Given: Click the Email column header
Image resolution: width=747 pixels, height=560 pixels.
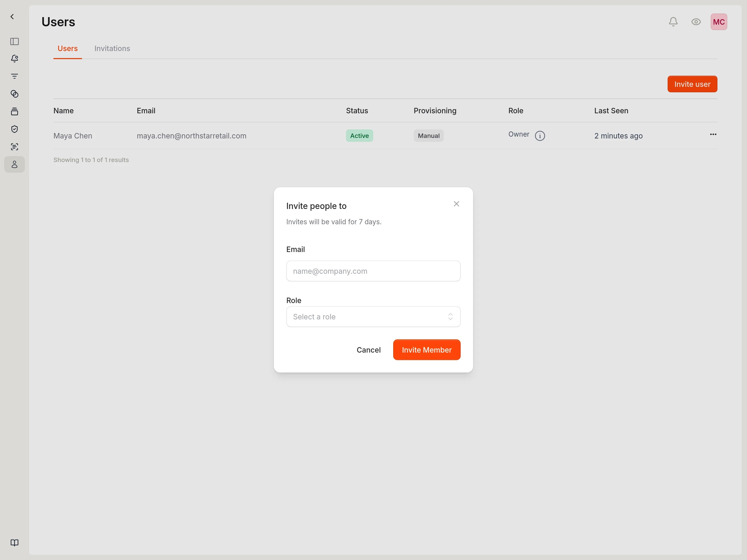Looking at the screenshot, I should [146, 111].
